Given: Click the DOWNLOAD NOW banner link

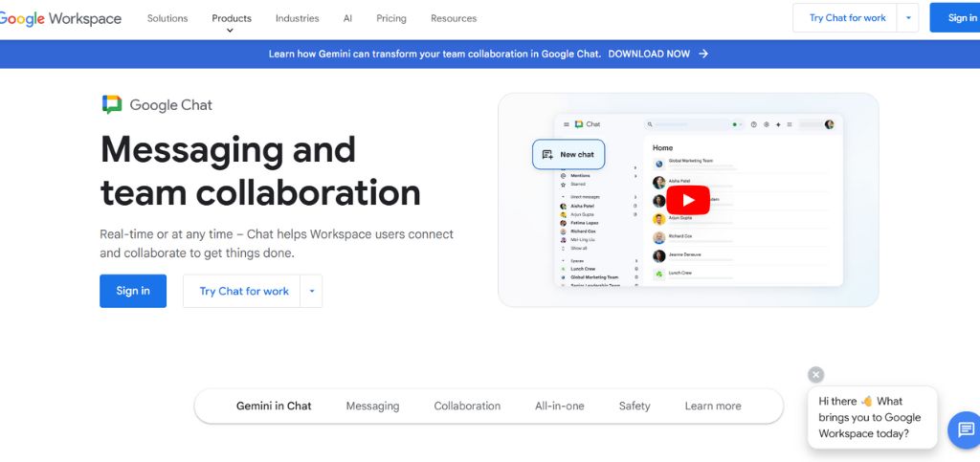Looking at the screenshot, I should coord(649,54).
